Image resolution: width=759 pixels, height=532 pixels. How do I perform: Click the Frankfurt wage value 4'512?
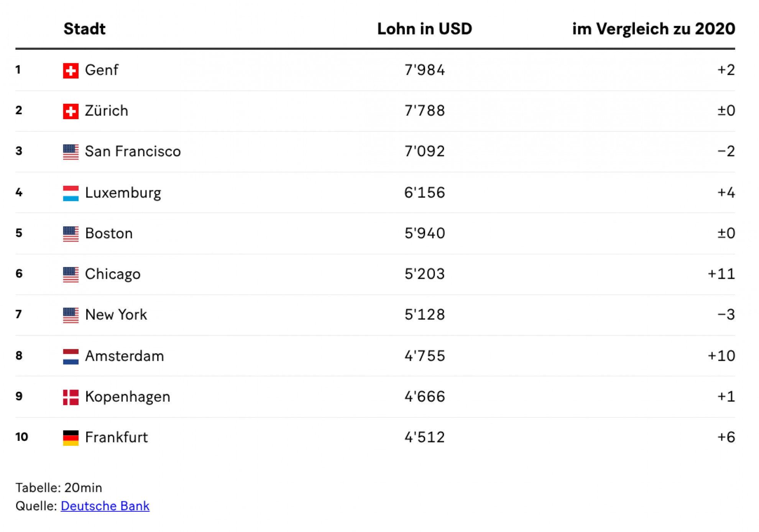click(425, 437)
